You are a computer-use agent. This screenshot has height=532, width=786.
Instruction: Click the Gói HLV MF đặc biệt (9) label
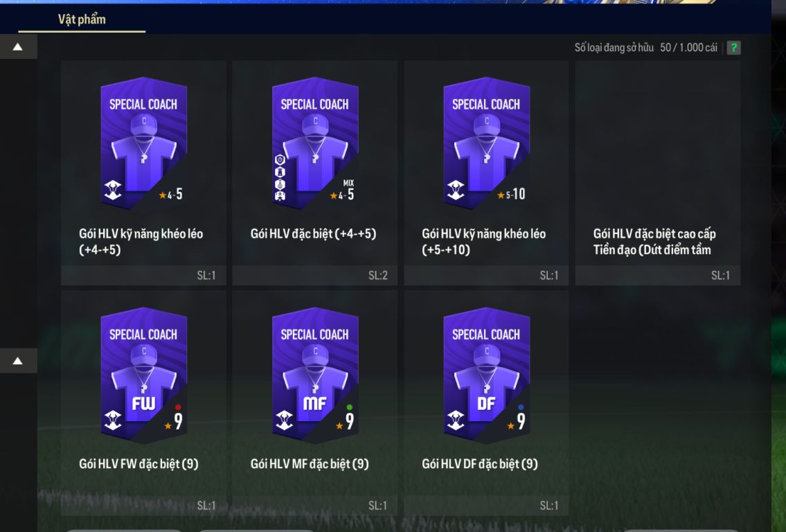pyautogui.click(x=310, y=464)
